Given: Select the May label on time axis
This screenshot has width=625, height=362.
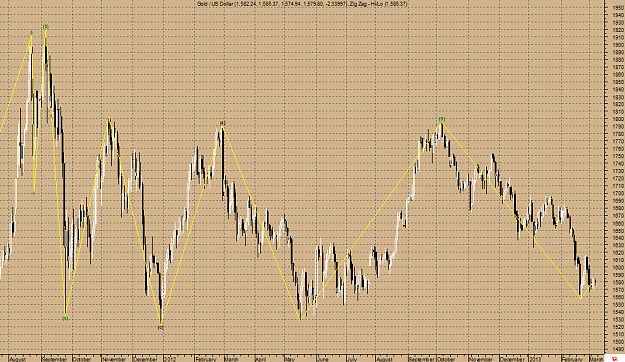Looking at the screenshot, I should pyautogui.click(x=290, y=359).
